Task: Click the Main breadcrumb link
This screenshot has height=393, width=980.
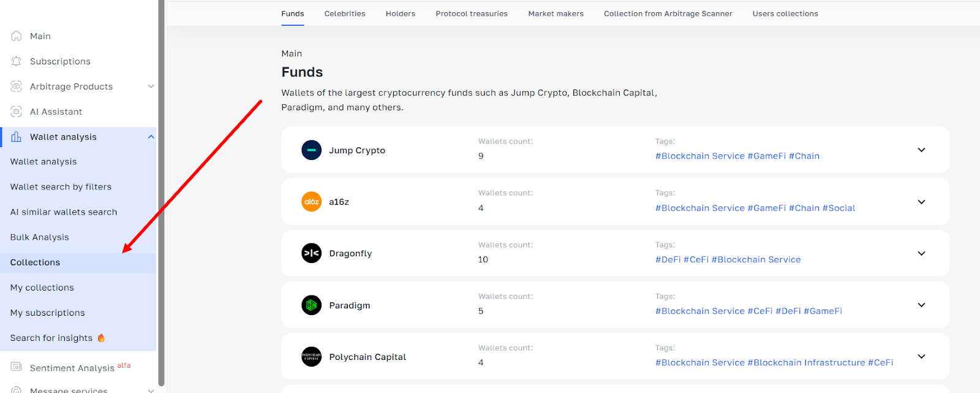Action: click(x=292, y=54)
